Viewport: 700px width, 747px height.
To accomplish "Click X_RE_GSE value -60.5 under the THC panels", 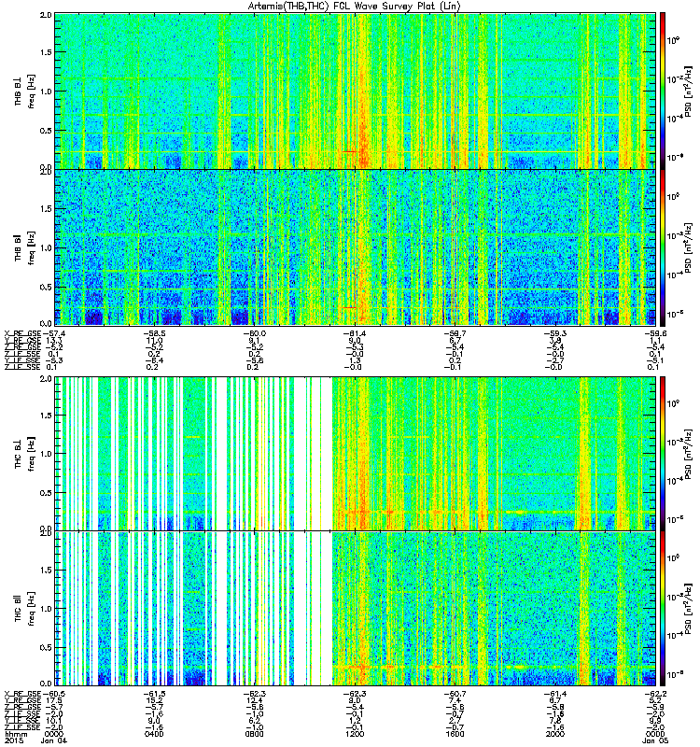I will tap(54, 694).
